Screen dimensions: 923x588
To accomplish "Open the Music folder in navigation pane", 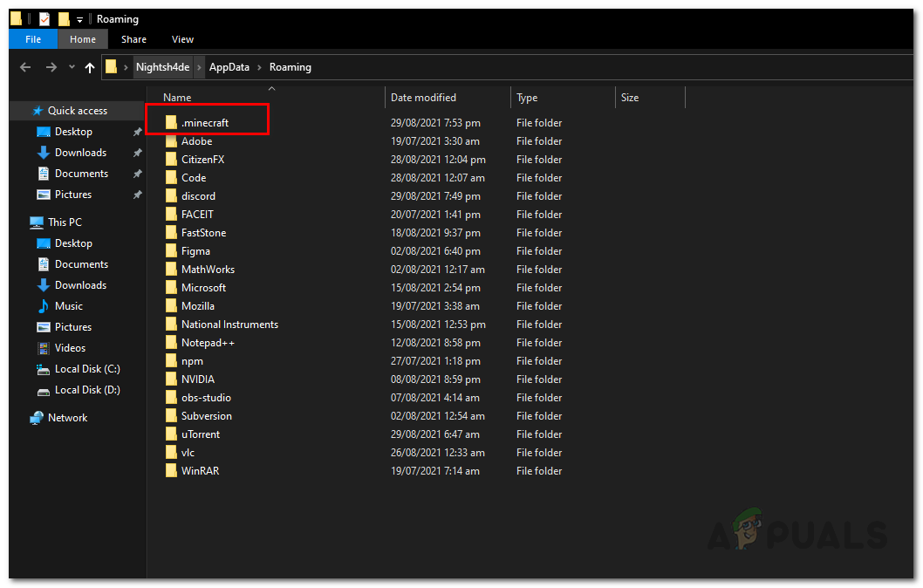I will click(x=68, y=306).
